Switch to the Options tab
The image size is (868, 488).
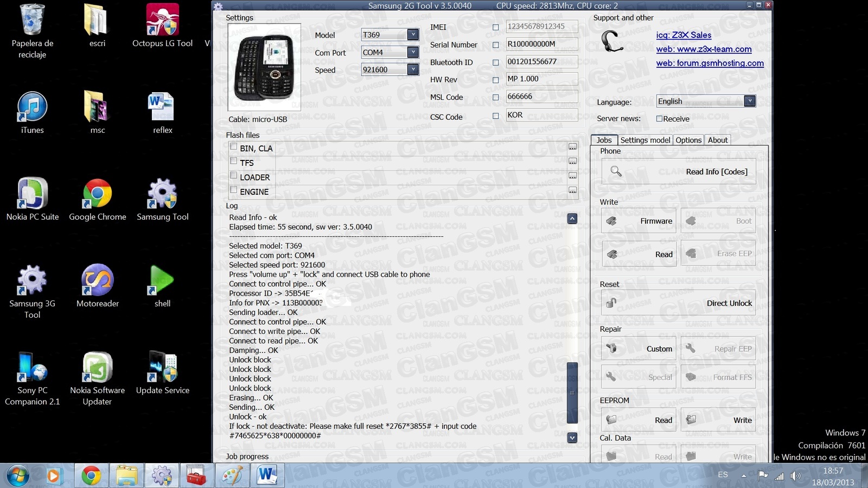(x=688, y=140)
